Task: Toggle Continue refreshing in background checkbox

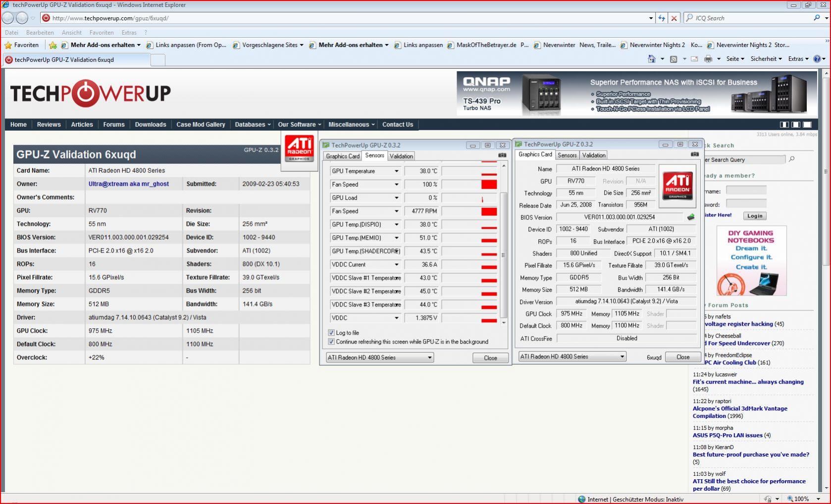Action: [331, 342]
